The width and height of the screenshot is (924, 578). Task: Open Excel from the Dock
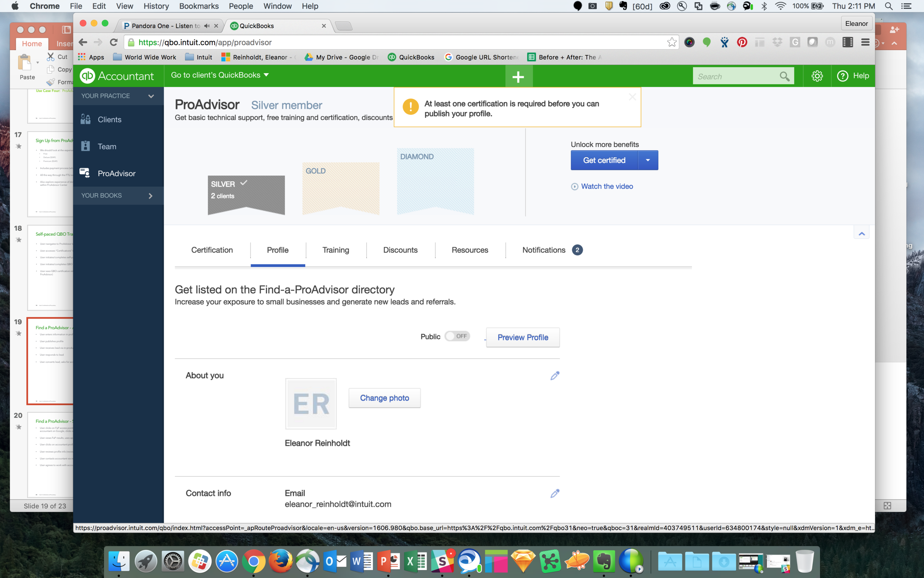(415, 561)
